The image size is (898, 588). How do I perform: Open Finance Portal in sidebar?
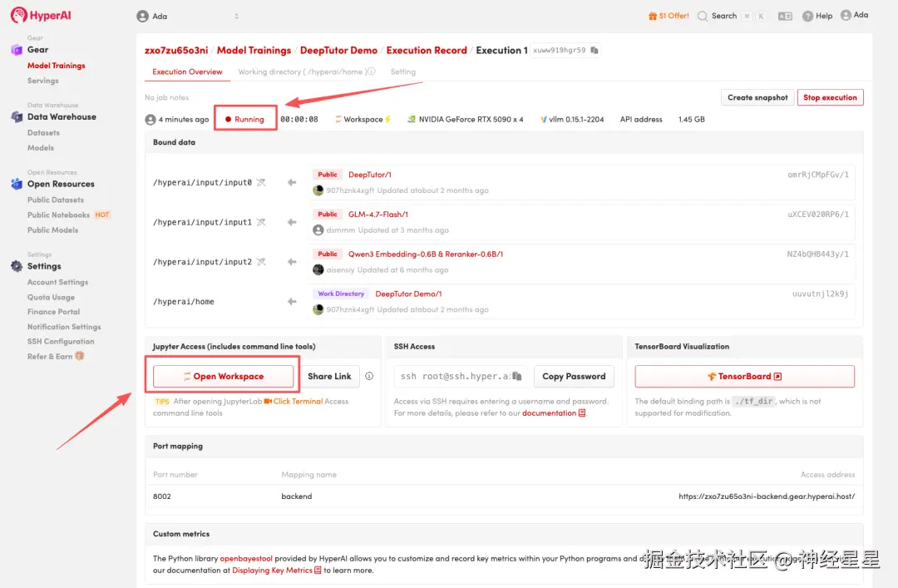pyautogui.click(x=54, y=312)
